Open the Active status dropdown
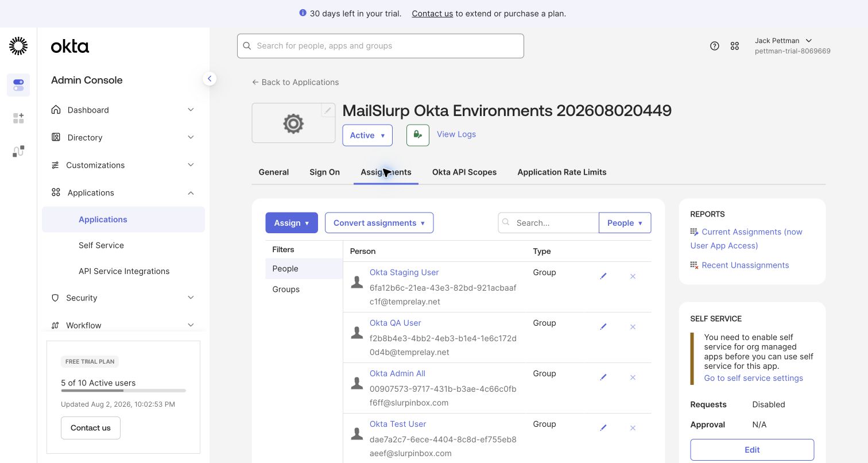 tap(367, 135)
